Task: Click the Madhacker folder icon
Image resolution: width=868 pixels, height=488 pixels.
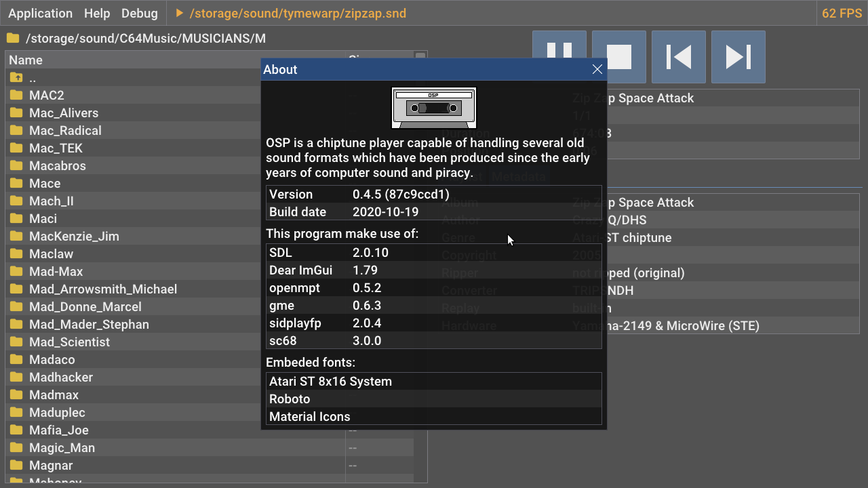Action: pos(16,378)
